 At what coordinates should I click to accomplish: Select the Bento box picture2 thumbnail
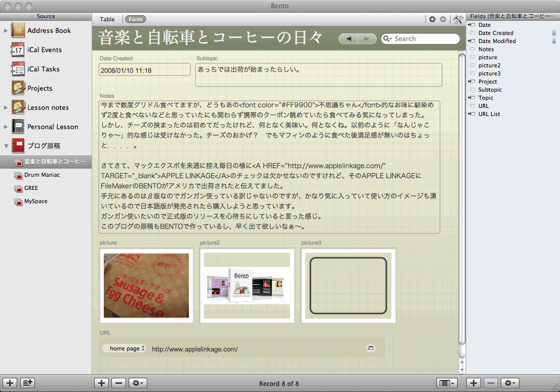click(247, 286)
